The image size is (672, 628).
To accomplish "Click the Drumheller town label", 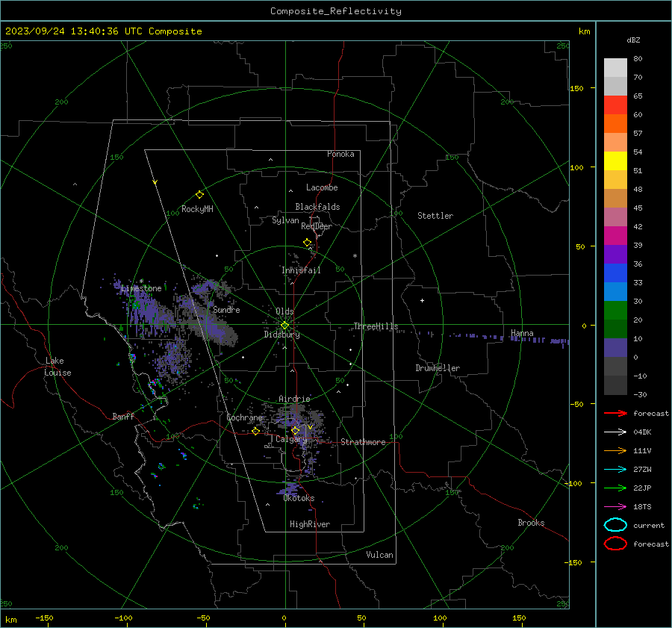I will pos(438,368).
